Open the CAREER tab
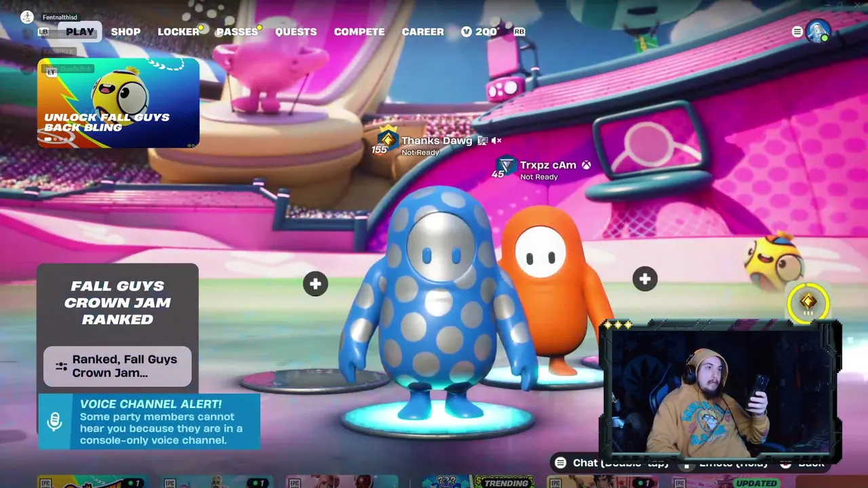The width and height of the screenshot is (868, 488). point(422,32)
